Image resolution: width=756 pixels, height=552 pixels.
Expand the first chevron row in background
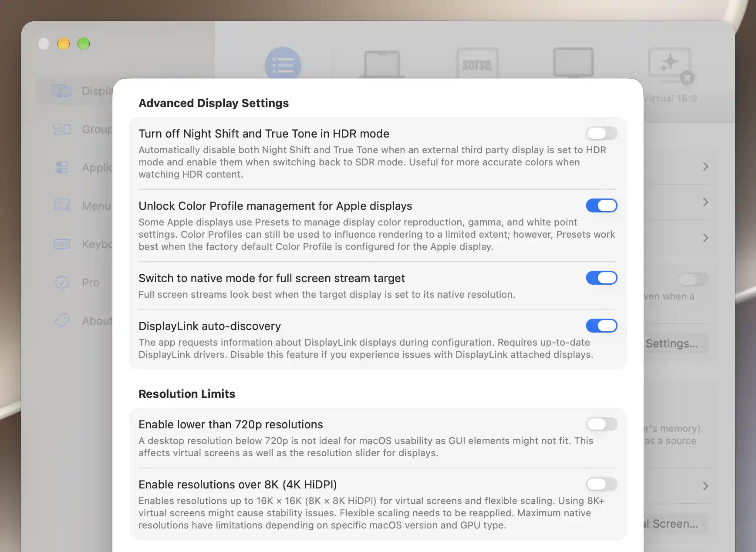coord(705,167)
